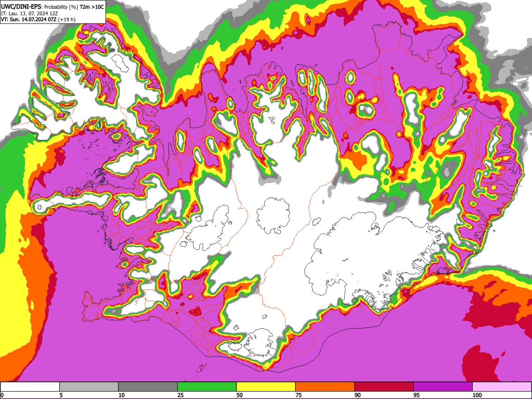Pick the crimson 90–95 legend swatch

[x=384, y=387]
